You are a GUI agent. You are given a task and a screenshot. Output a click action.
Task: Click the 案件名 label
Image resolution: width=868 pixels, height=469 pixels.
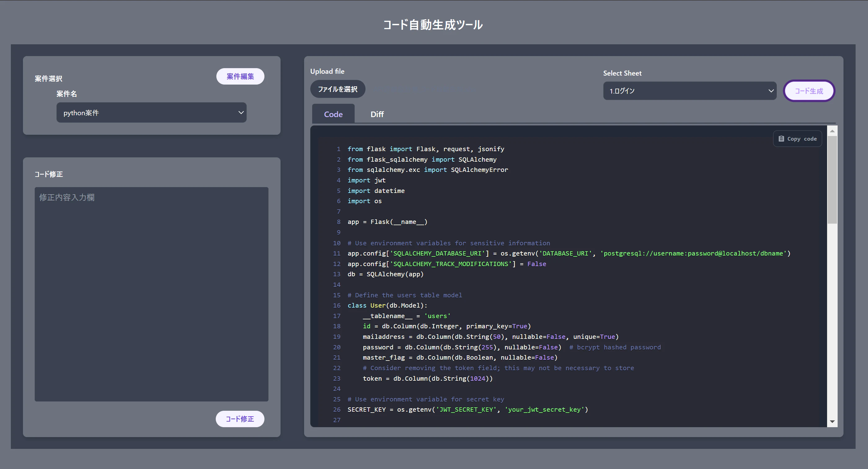(x=66, y=94)
